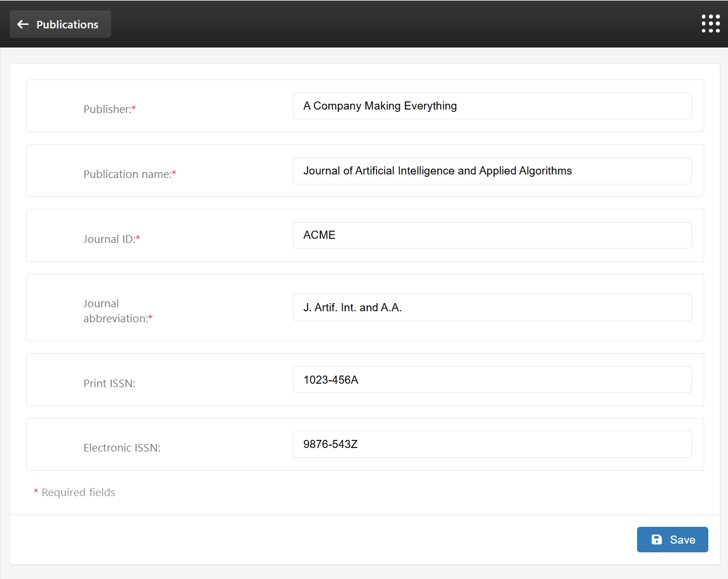Click inside the Publication name field
728x579 pixels.
492,170
